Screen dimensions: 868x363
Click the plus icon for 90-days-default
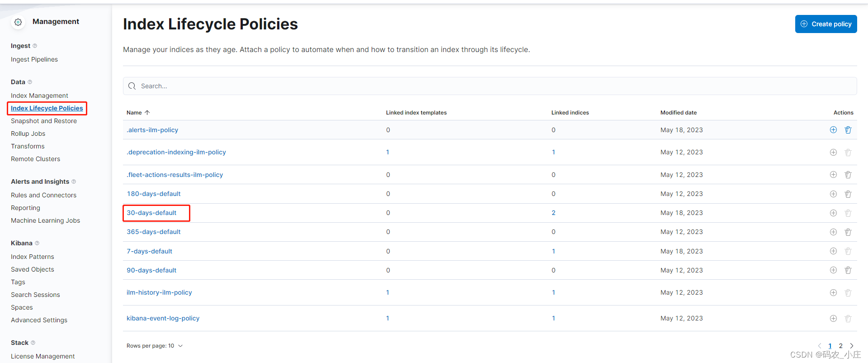click(833, 270)
